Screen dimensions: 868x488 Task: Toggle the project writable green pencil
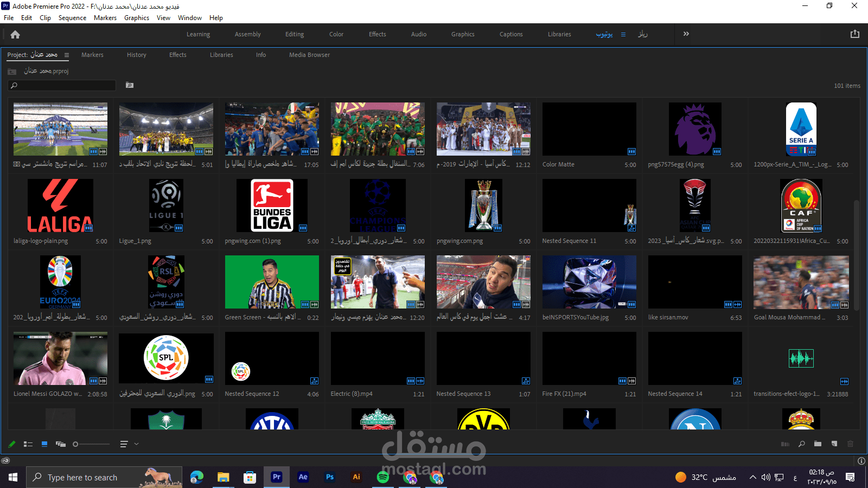[x=12, y=444]
